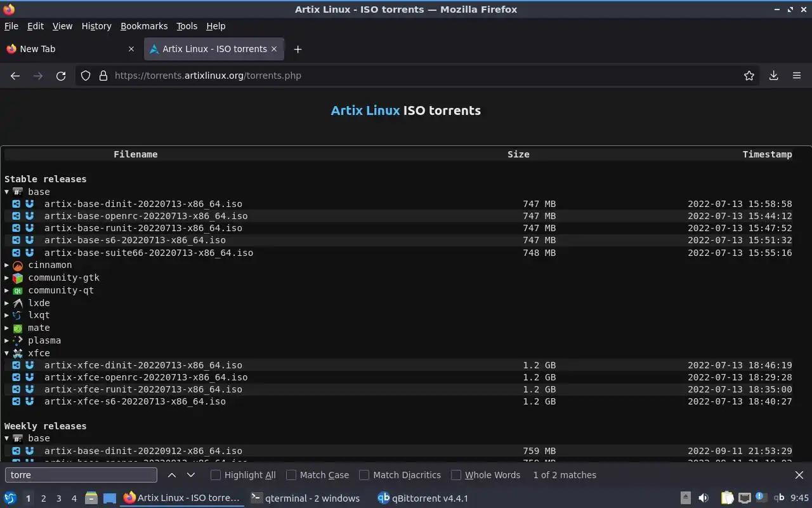812x508 pixels.
Task: Open magnet link for artix-base-dinit-20220713
Action: click(29, 204)
